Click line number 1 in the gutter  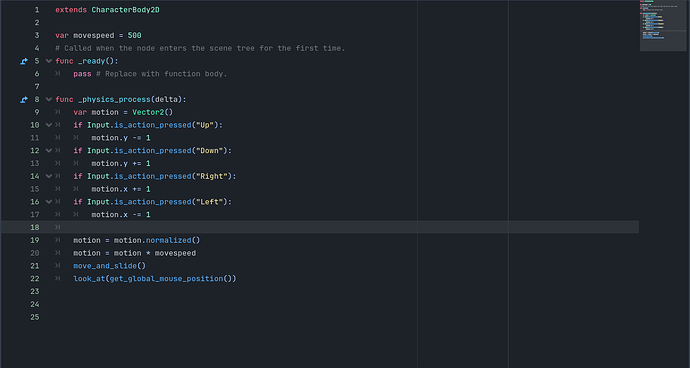click(x=37, y=10)
